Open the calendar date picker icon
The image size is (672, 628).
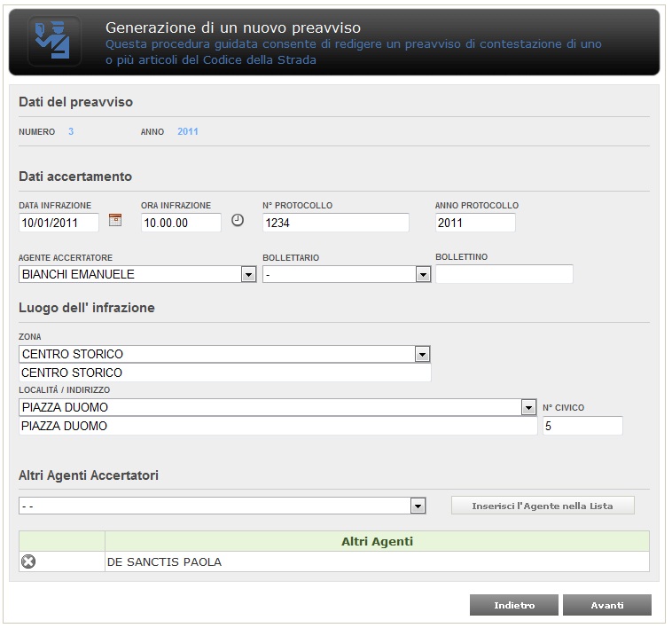click(115, 220)
